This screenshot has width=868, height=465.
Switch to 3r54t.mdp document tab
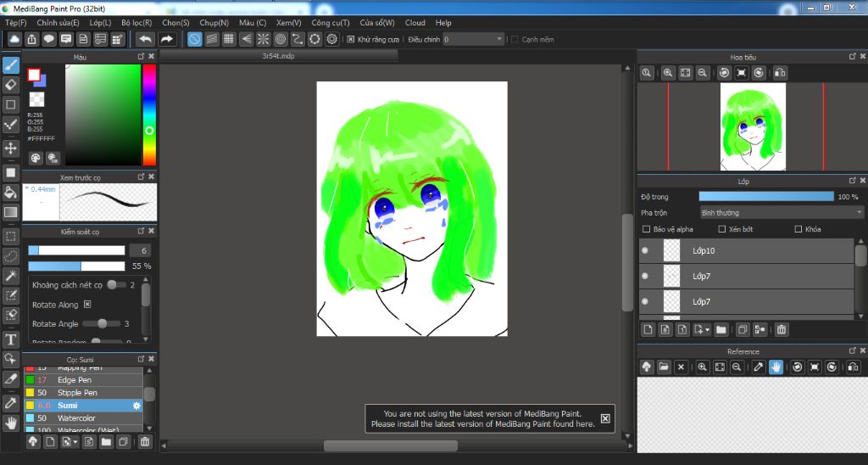[x=278, y=56]
